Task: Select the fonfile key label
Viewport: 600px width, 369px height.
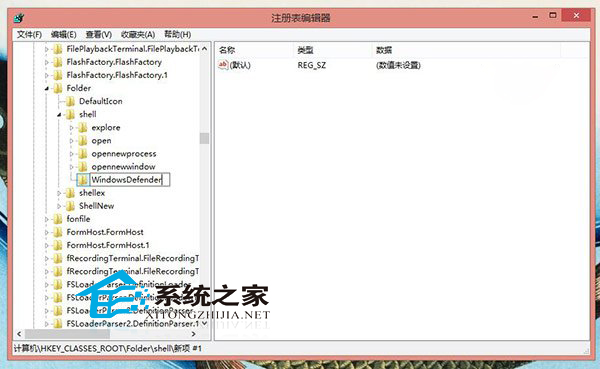Action: [x=78, y=219]
